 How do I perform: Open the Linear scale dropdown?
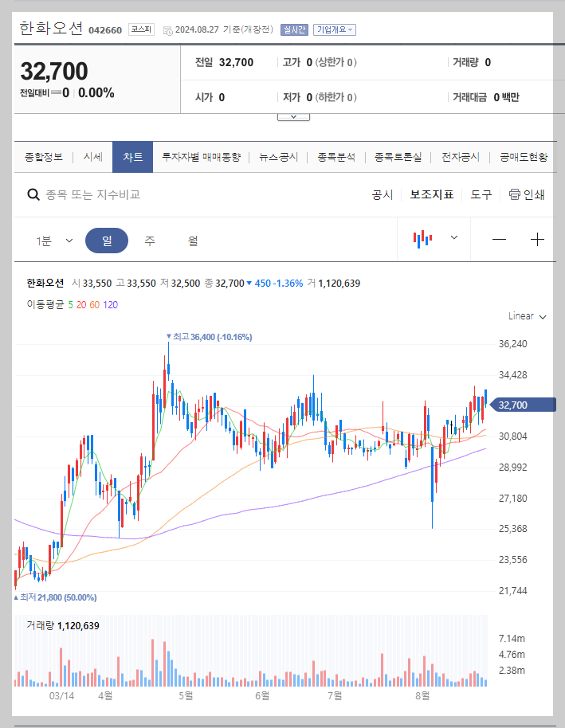tap(525, 315)
